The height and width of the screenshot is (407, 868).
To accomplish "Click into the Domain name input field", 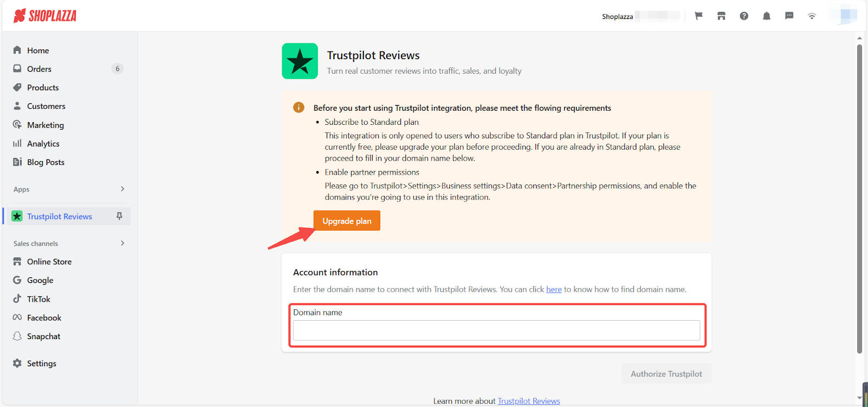I will (496, 330).
